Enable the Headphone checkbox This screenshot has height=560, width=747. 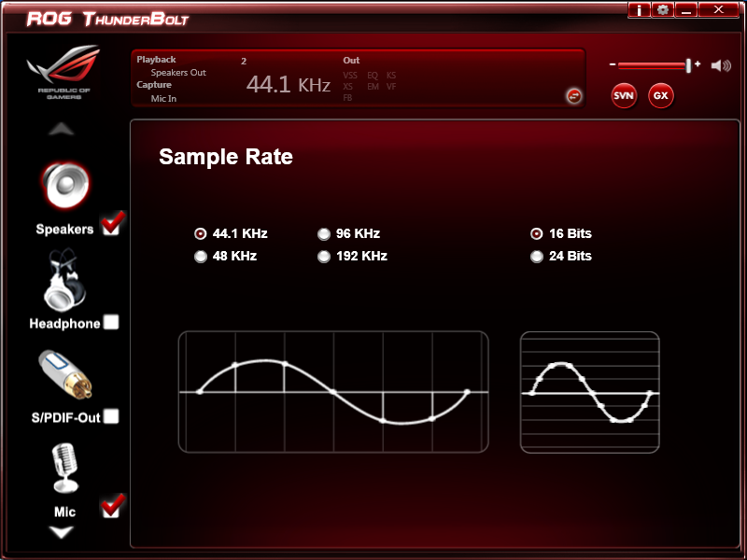pos(111,322)
